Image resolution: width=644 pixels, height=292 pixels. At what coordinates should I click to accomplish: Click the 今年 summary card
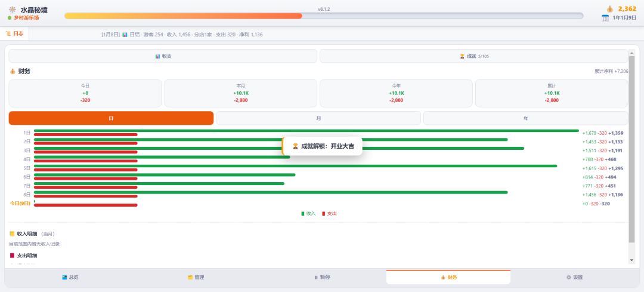click(x=397, y=93)
